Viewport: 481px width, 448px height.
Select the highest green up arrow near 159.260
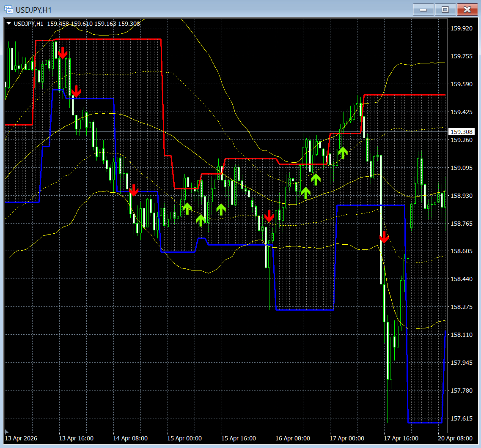(343, 153)
